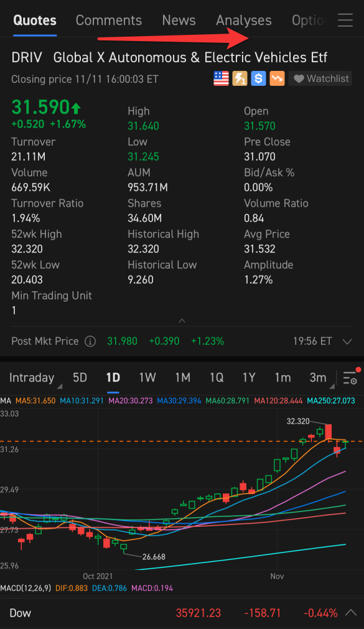Tap the info icon beside Post Mkt Price

[x=90, y=342]
